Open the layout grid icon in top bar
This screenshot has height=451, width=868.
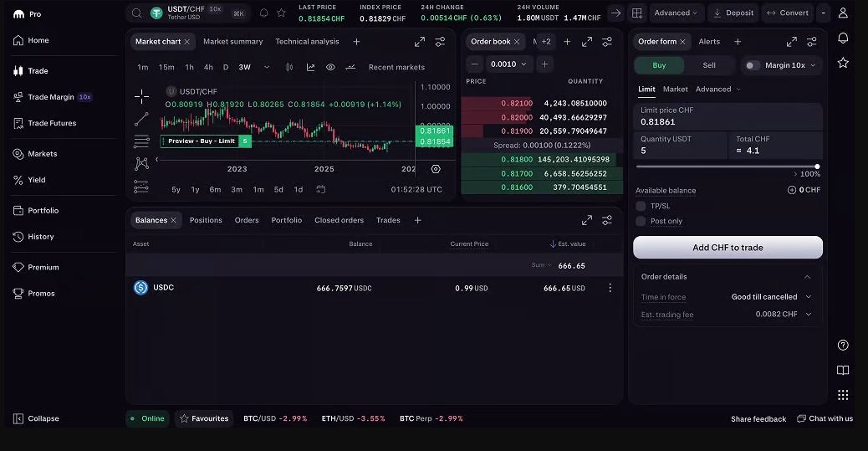tap(637, 13)
